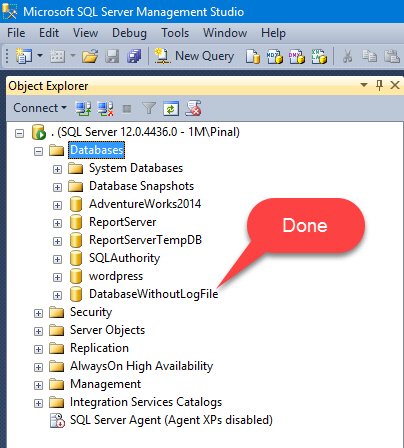Click the Cut scissors icon

347,56
